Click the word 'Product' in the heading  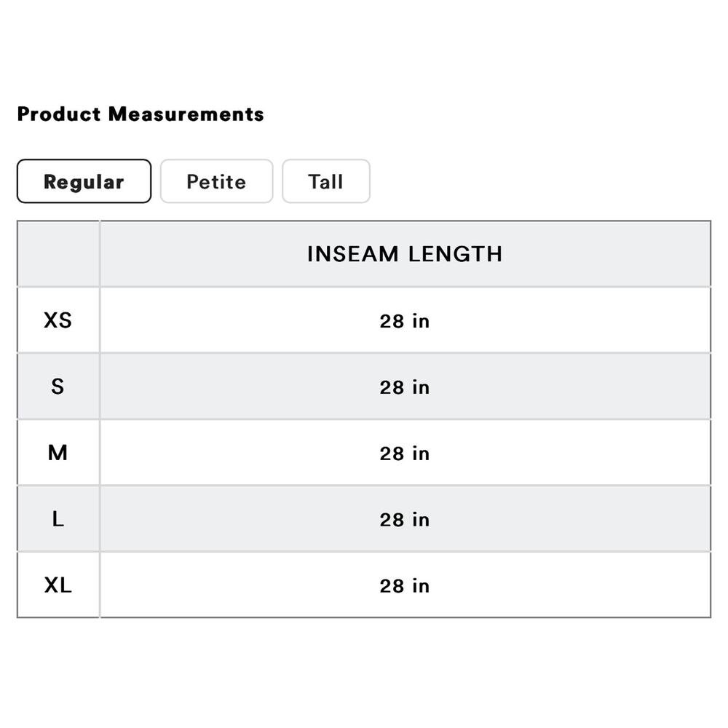(59, 114)
